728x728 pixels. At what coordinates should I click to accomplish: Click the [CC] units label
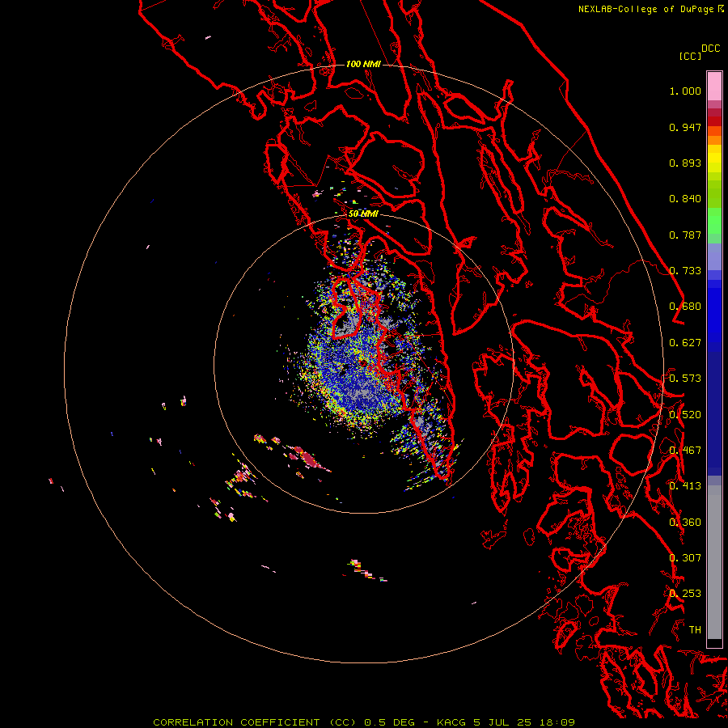[690, 56]
